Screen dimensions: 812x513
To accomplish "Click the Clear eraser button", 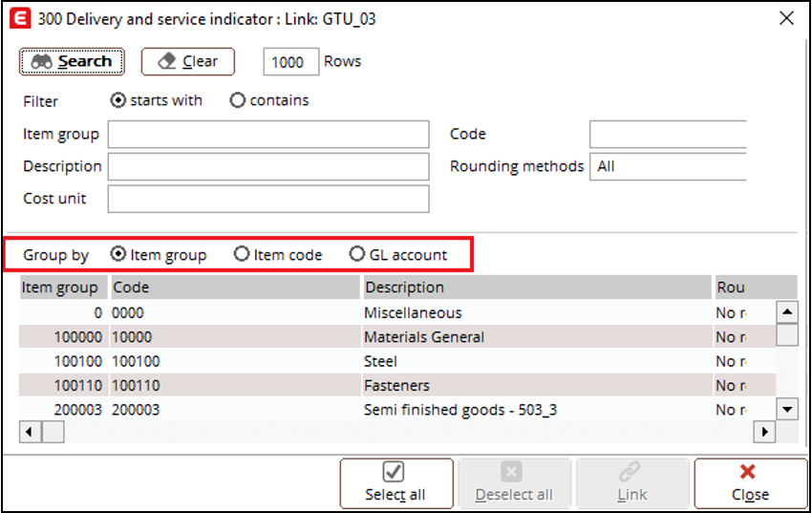I will pyautogui.click(x=188, y=61).
